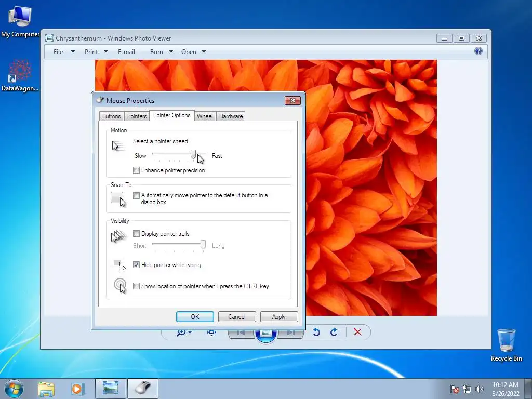Viewport: 532px width, 399px height.
Task: Click the Photo Viewer help icon
Action: pyautogui.click(x=478, y=51)
